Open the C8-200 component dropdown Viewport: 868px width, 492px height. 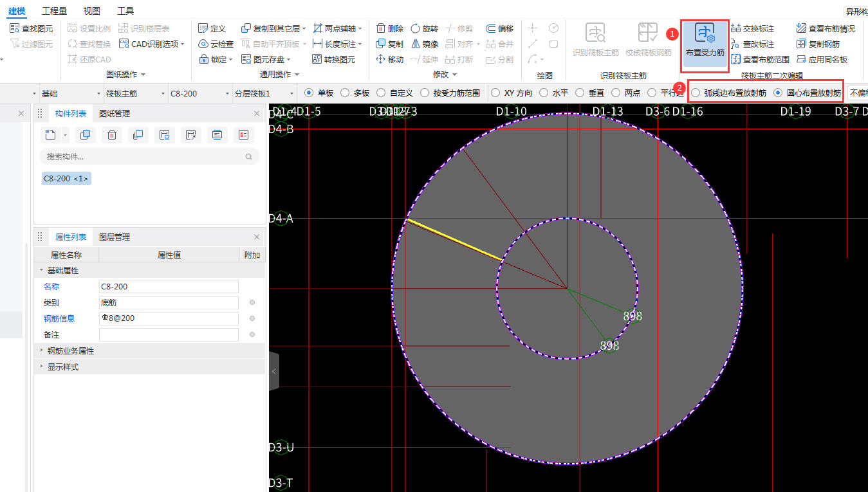[x=199, y=93]
